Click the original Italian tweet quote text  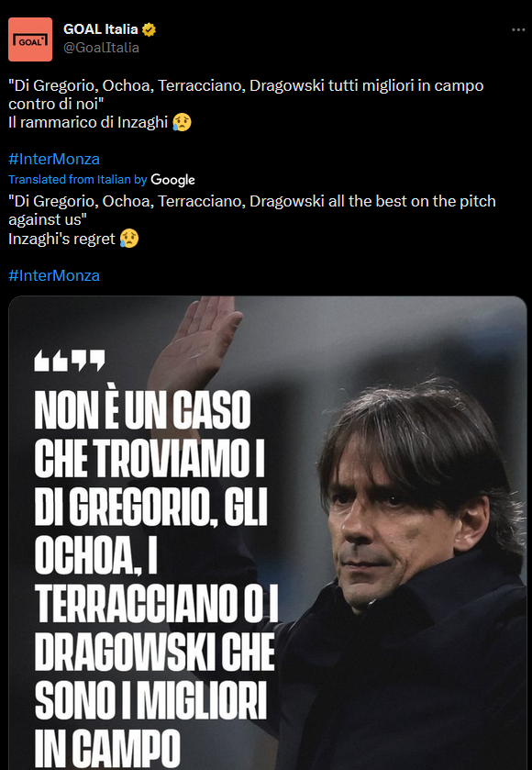tap(246, 95)
